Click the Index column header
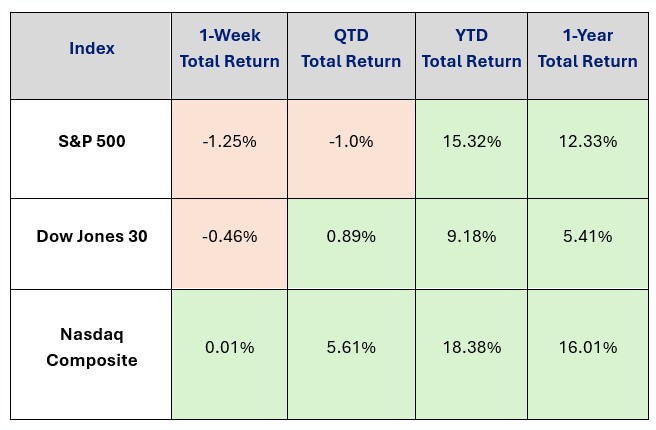The image size is (656, 430). (92, 48)
